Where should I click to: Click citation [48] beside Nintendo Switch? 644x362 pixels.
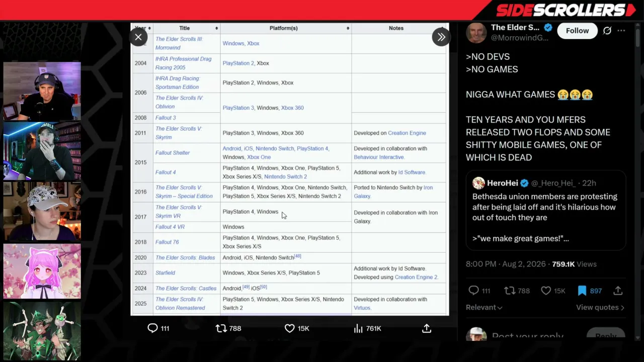pos(298,256)
